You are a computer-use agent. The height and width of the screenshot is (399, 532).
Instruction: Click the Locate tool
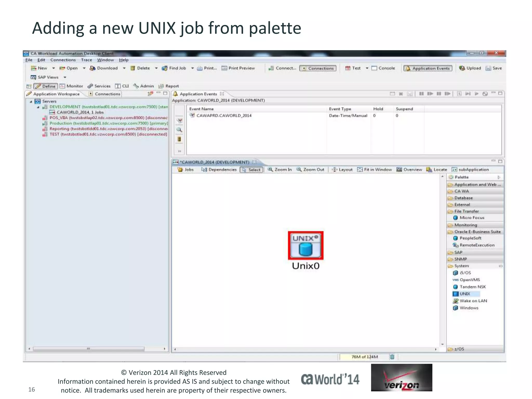pos(437,169)
